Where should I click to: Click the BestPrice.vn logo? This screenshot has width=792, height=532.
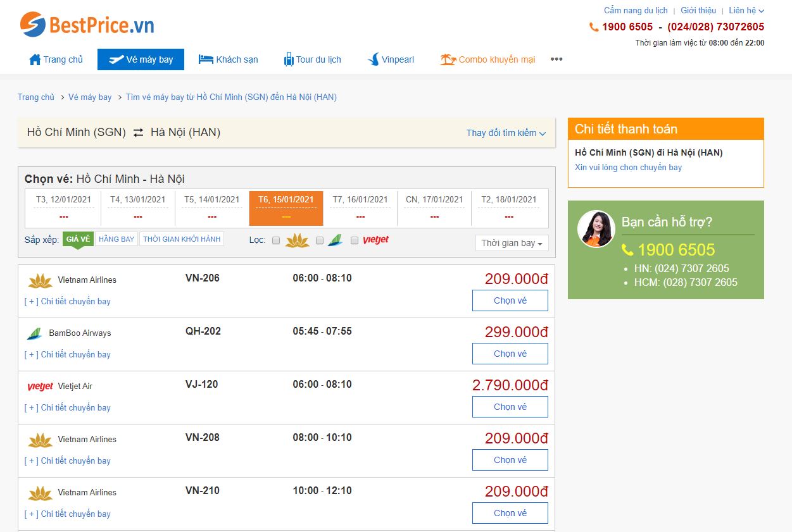point(87,25)
